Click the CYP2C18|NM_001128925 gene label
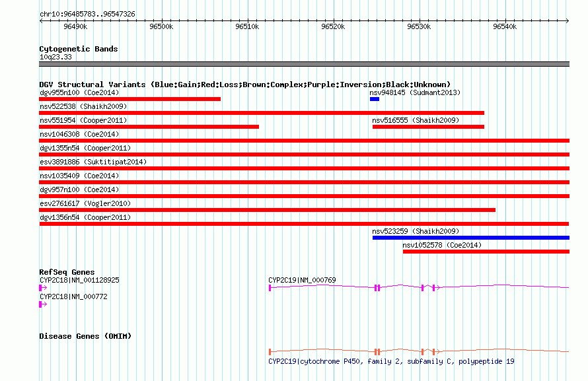Screen dimensions: 588x381 pos(79,280)
